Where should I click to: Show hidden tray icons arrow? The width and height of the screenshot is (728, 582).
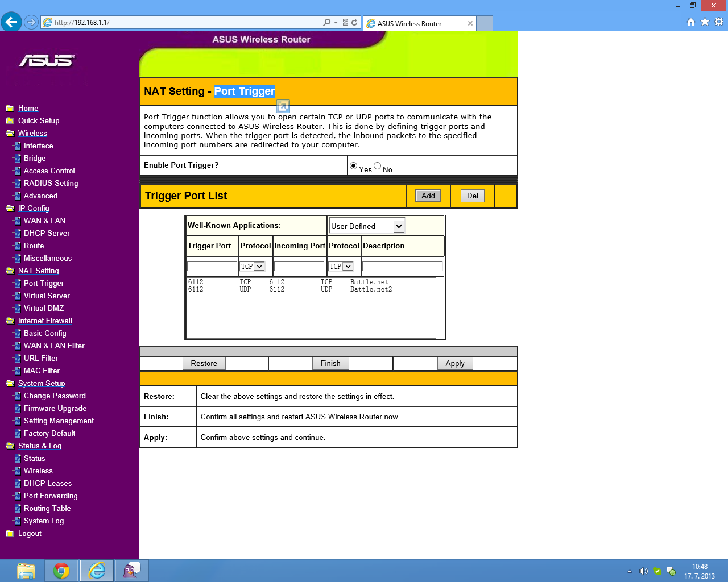630,571
